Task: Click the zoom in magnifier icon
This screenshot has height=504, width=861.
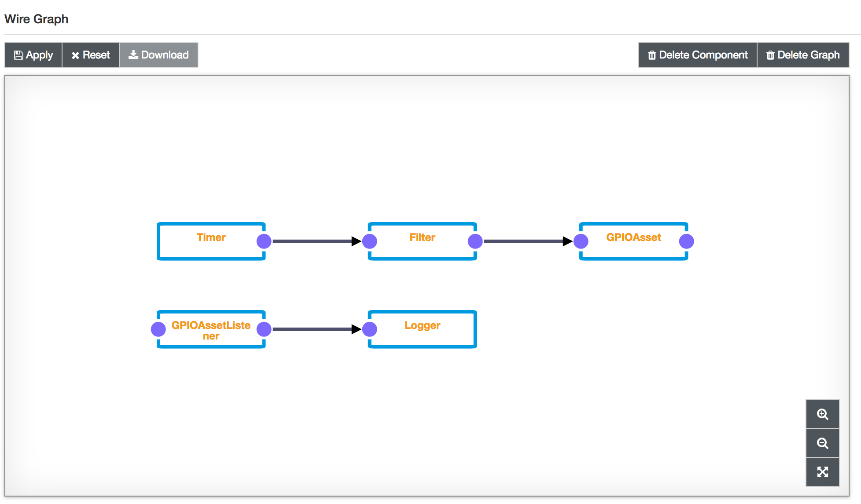Action: (822, 414)
